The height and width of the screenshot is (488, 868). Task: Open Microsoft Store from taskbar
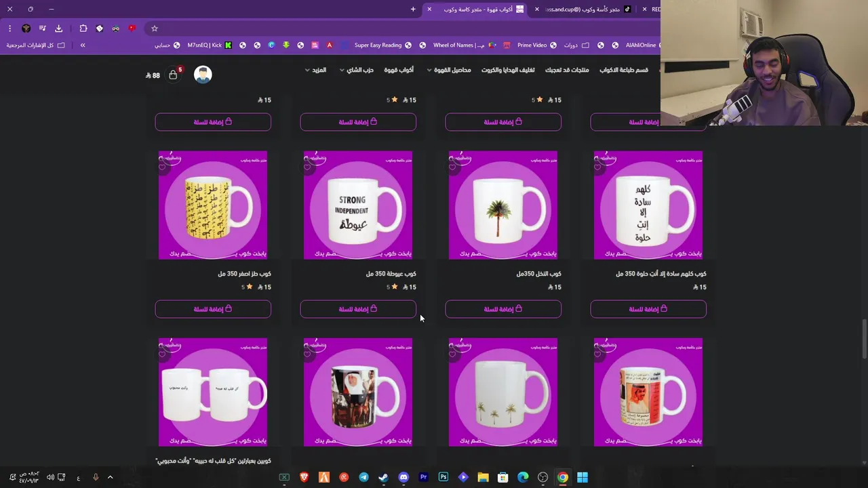click(502, 477)
